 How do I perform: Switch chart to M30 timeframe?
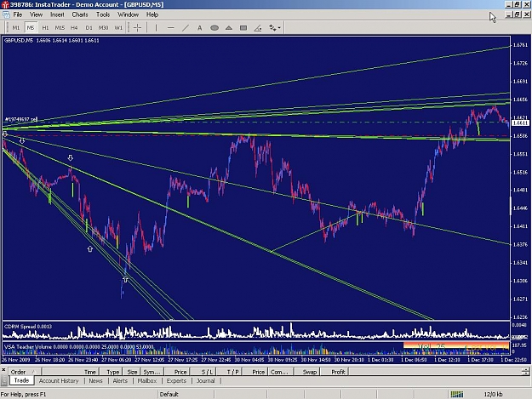(x=103, y=28)
